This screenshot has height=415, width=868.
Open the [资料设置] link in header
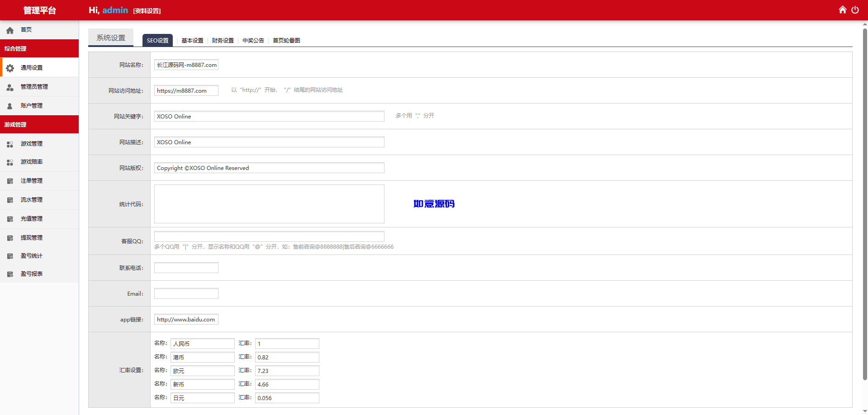pyautogui.click(x=147, y=11)
